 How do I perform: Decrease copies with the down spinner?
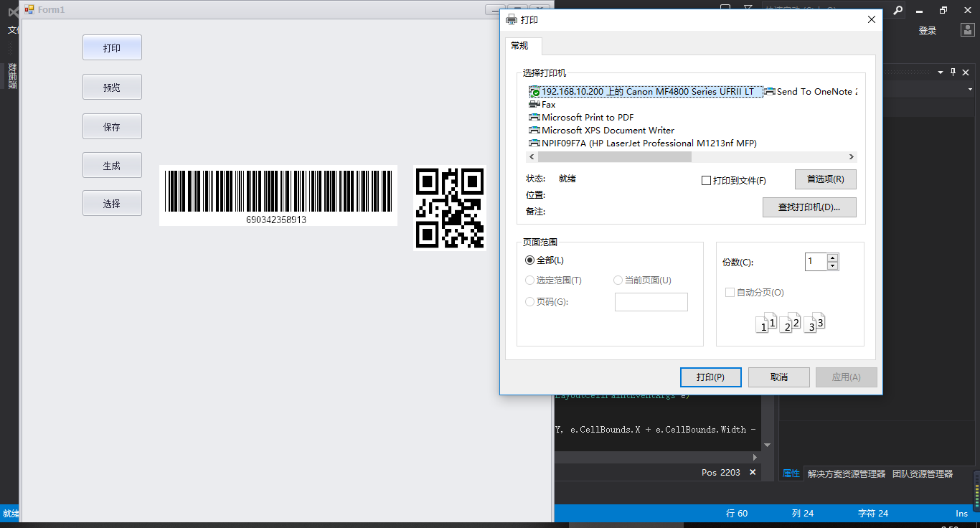tap(833, 266)
